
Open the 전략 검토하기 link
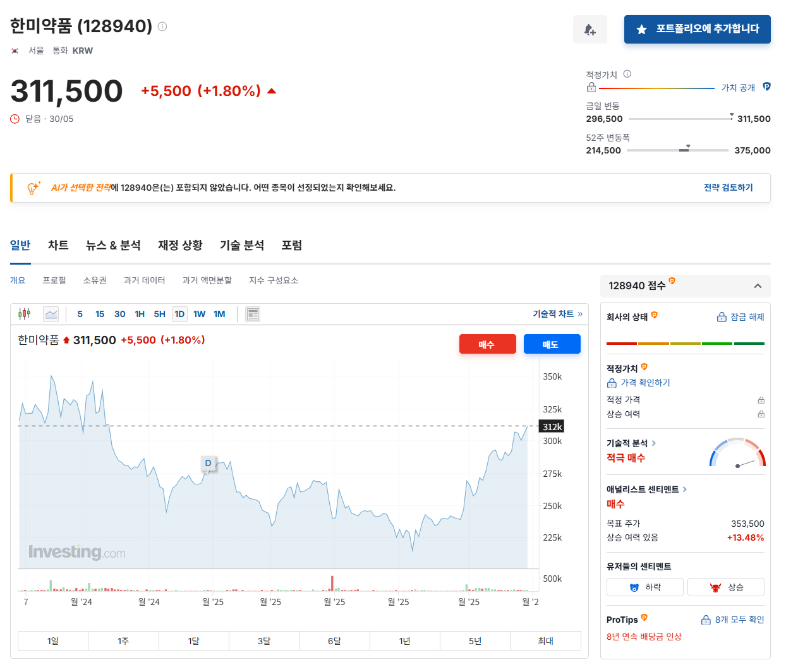pyautogui.click(x=729, y=188)
